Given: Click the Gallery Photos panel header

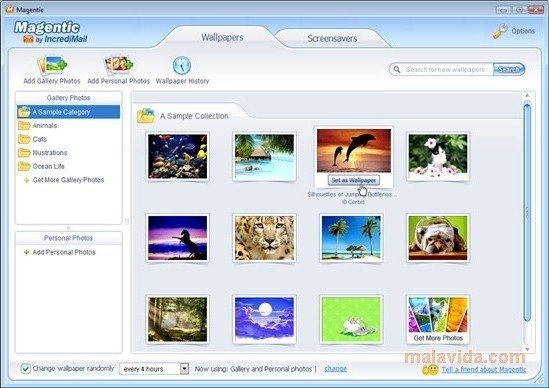Looking at the screenshot, I should click(69, 98).
